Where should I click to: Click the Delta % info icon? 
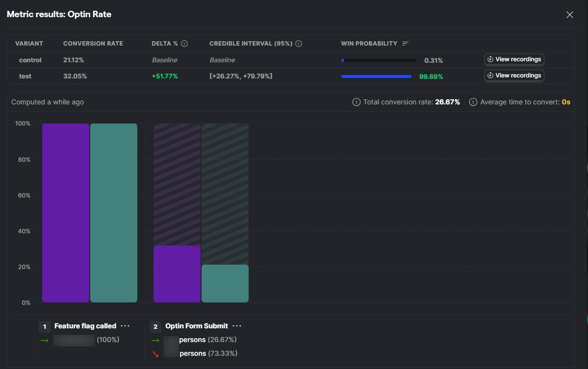pos(184,44)
